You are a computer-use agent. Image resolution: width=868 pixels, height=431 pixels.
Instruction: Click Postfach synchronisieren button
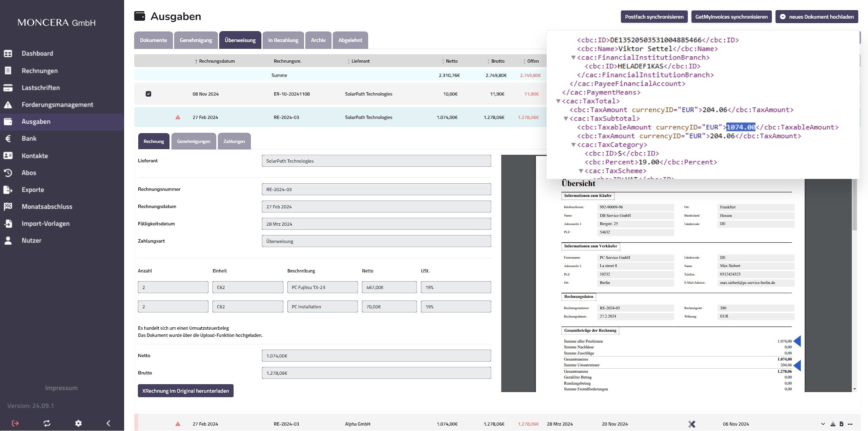[654, 17]
